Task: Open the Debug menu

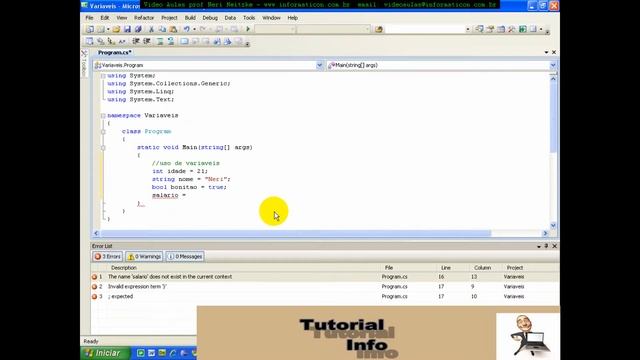Action: tap(210, 18)
